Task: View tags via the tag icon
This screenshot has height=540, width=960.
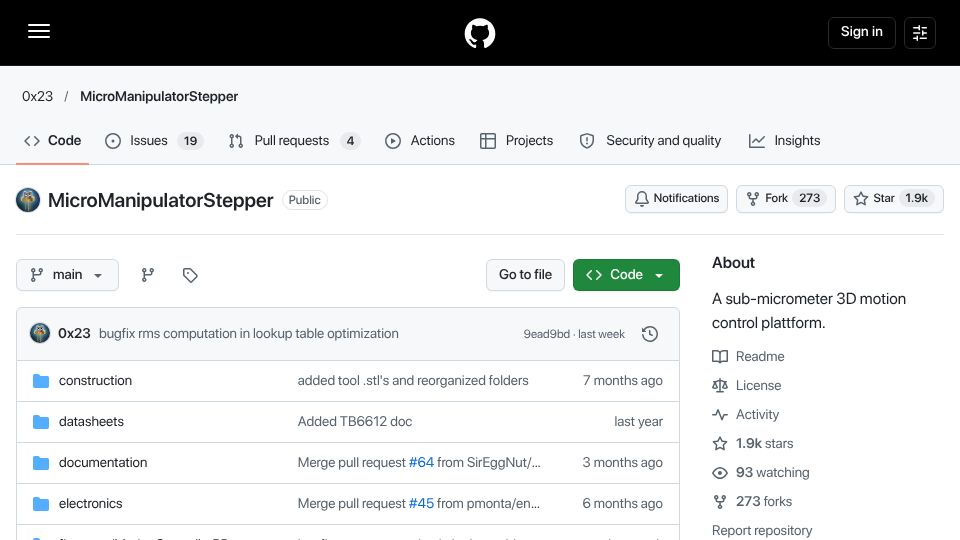Action: pyautogui.click(x=190, y=275)
